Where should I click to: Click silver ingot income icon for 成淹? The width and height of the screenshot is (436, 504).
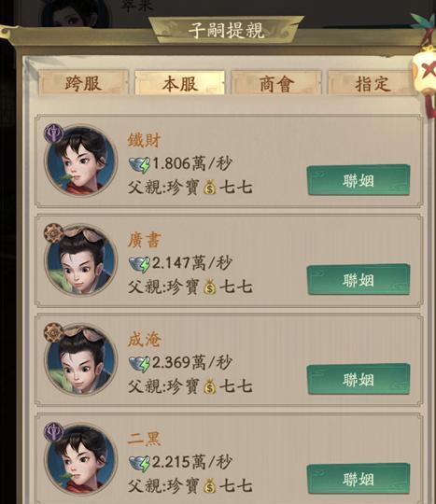(x=139, y=364)
